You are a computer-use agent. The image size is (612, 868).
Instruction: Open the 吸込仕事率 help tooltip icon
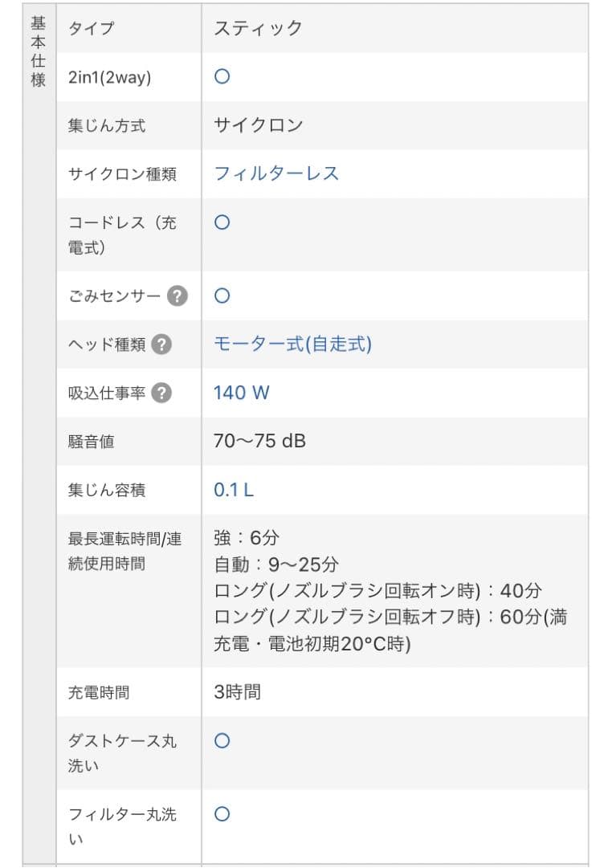click(x=163, y=392)
